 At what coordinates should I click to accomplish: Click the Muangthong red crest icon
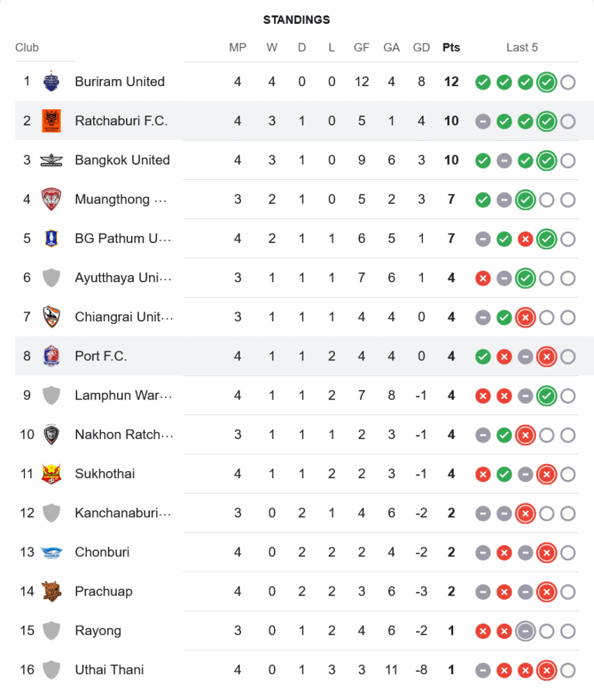click(x=51, y=199)
